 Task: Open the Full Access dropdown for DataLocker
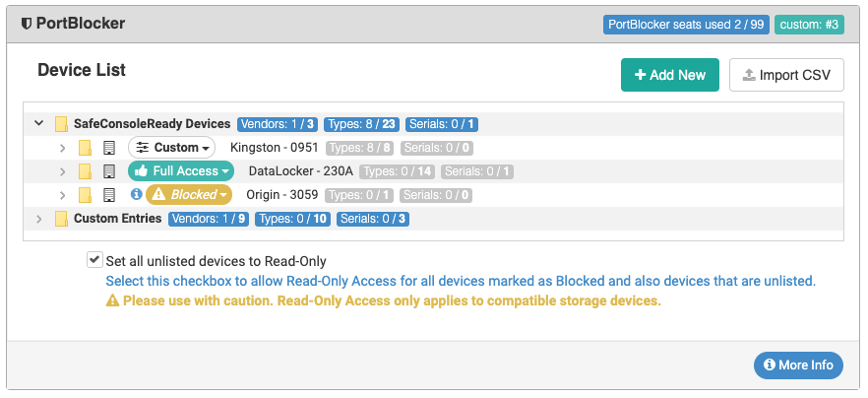click(x=181, y=171)
